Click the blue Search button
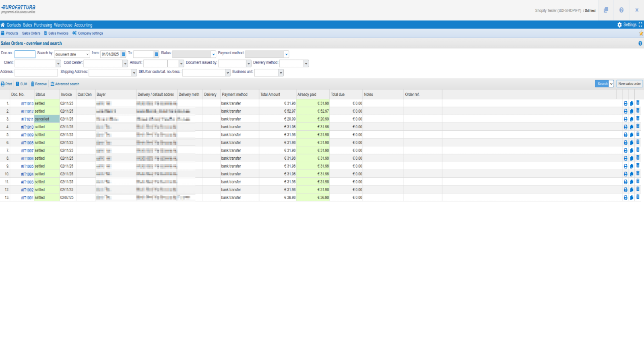This screenshot has width=644, height=362. pos(602,84)
